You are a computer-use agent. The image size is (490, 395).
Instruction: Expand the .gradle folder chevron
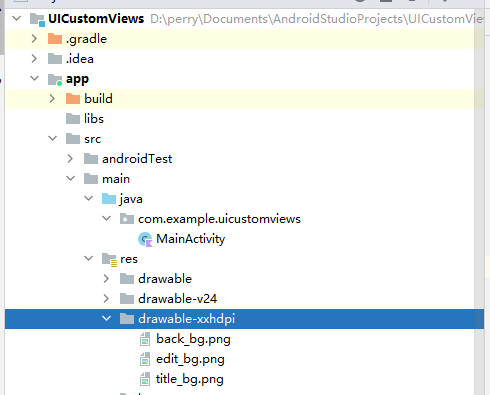[x=34, y=39]
